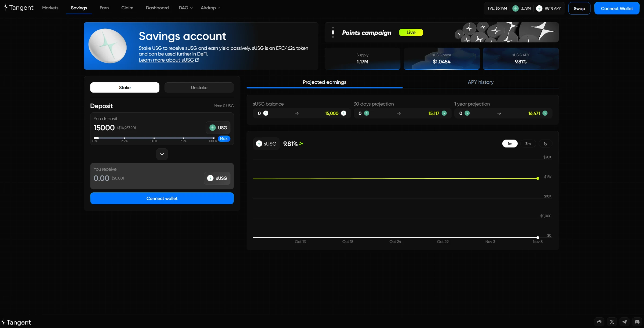Click Connect Wallet in the header
The height and width of the screenshot is (328, 644).
(x=617, y=8)
